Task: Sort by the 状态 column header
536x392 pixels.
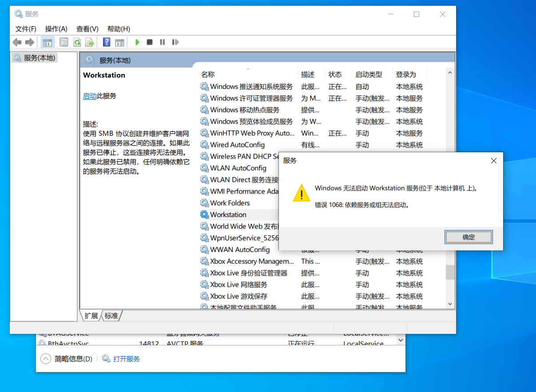Action: (338, 74)
